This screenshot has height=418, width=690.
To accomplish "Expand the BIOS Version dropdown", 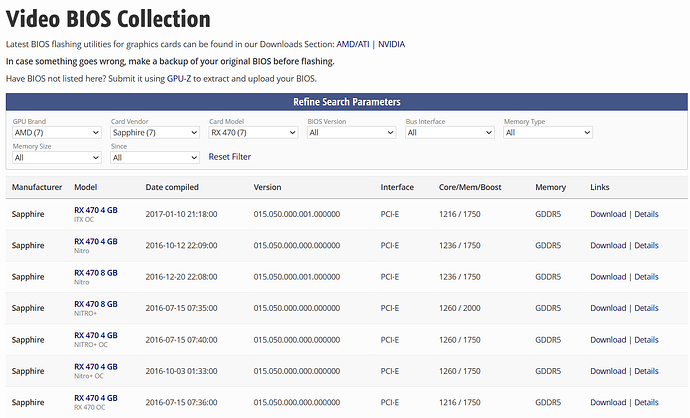I will pyautogui.click(x=350, y=132).
